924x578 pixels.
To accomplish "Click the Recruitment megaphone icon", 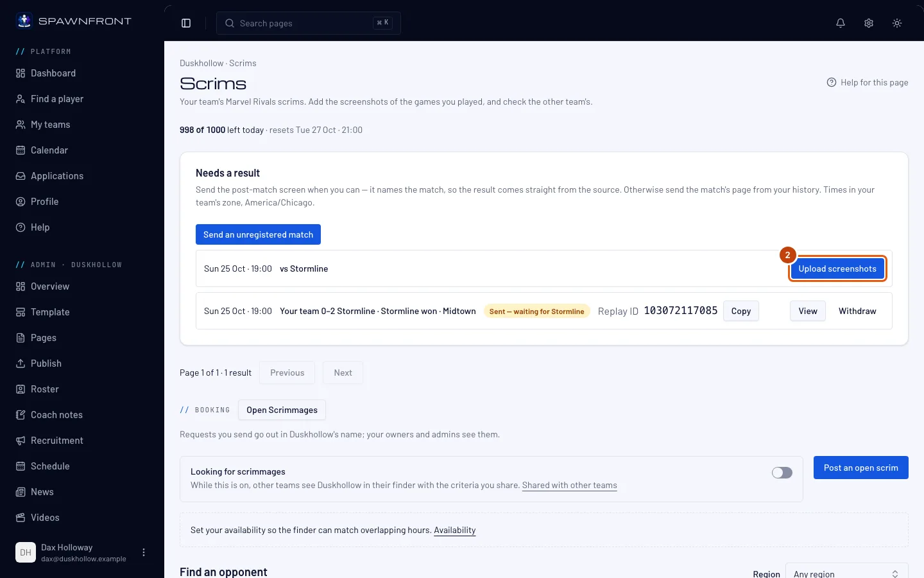I will pos(21,441).
